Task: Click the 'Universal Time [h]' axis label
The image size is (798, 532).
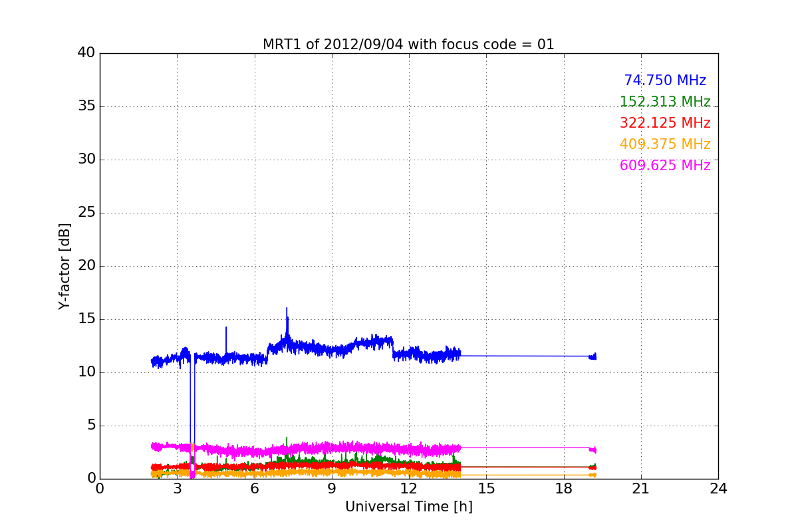Action: pos(408,507)
